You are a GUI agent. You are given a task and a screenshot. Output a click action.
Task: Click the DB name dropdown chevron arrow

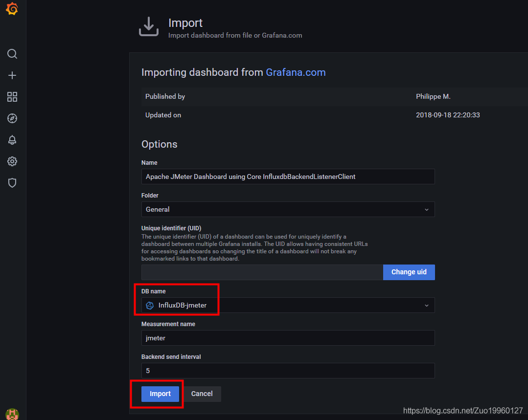[x=427, y=306]
